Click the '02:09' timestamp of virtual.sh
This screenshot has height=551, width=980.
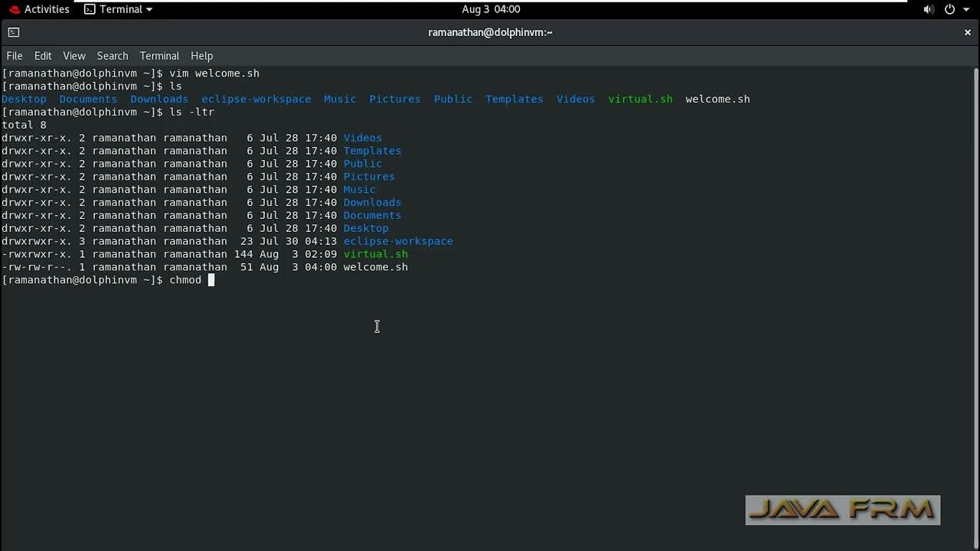click(x=321, y=254)
